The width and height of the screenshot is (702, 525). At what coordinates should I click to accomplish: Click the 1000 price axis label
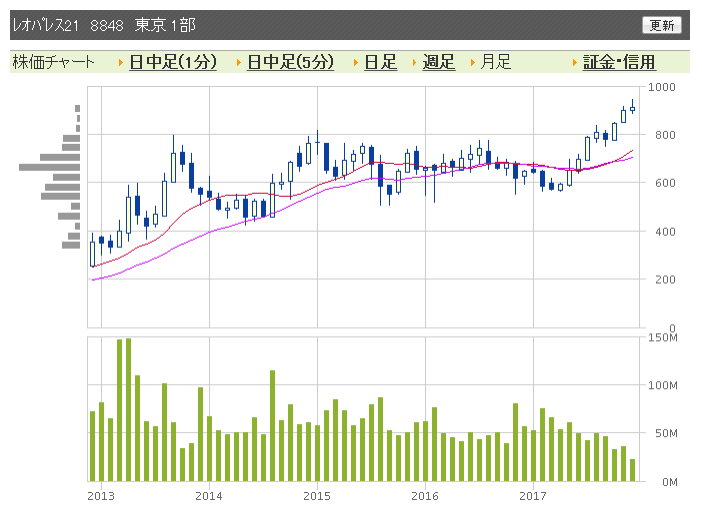click(x=662, y=87)
